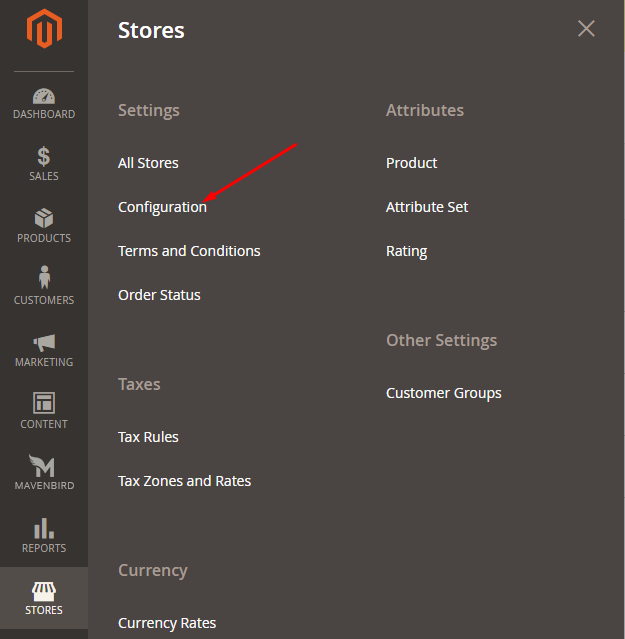Image resolution: width=625 pixels, height=639 pixels.
Task: Open Attribute Set page
Action: pyautogui.click(x=427, y=207)
